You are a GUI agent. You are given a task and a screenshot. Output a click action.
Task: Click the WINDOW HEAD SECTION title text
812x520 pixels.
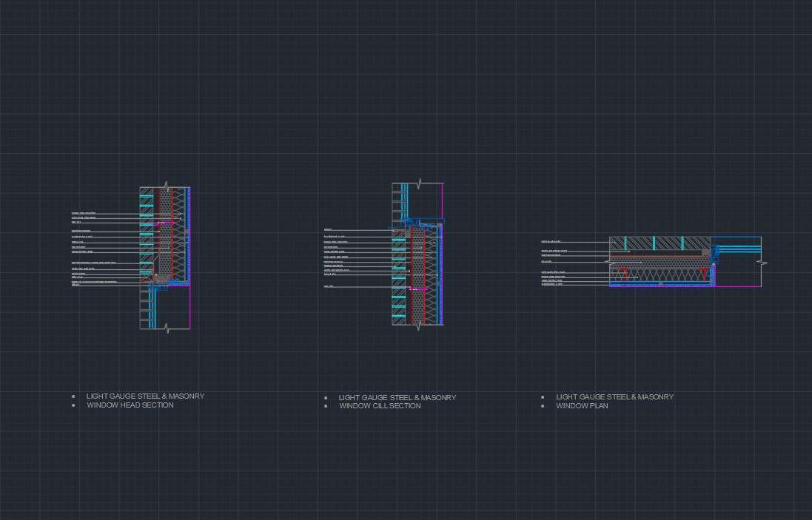click(130, 405)
